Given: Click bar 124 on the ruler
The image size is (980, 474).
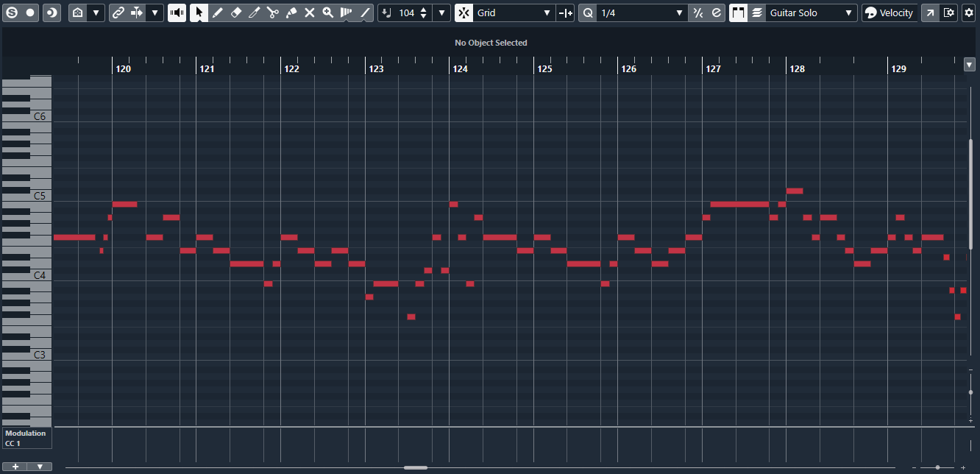Looking at the screenshot, I should point(460,68).
